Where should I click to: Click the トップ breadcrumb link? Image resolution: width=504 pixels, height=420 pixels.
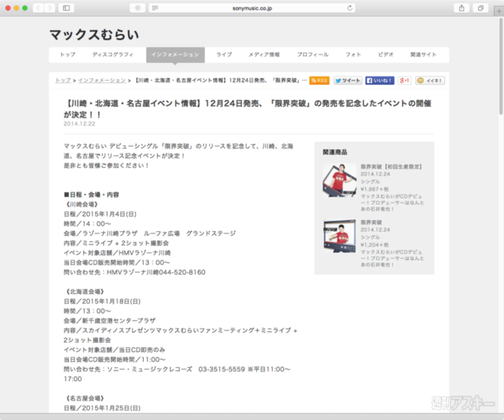pos(63,81)
